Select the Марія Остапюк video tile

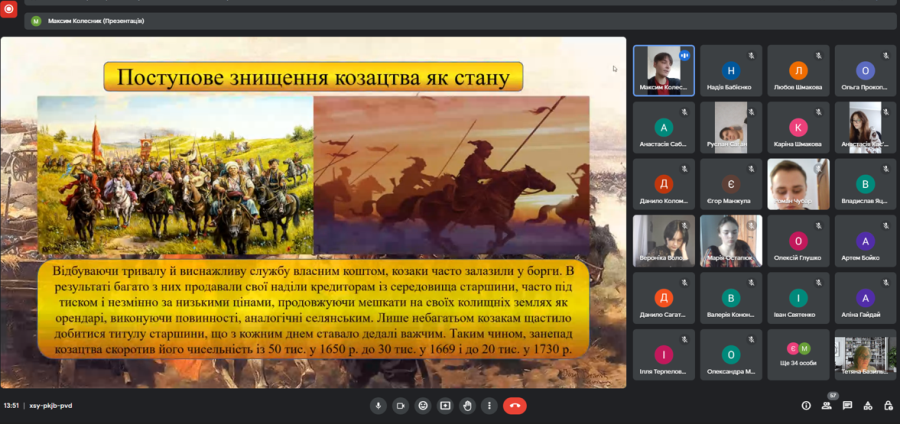(x=731, y=241)
